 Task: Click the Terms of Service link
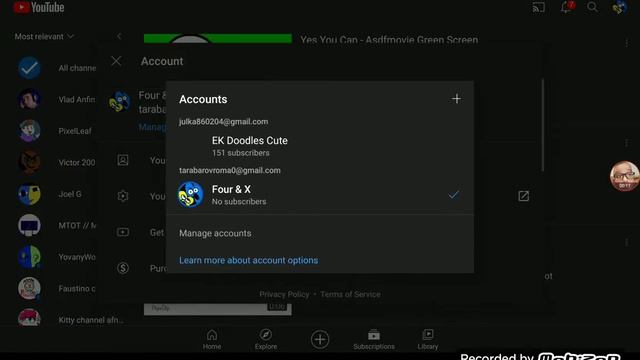tap(350, 294)
